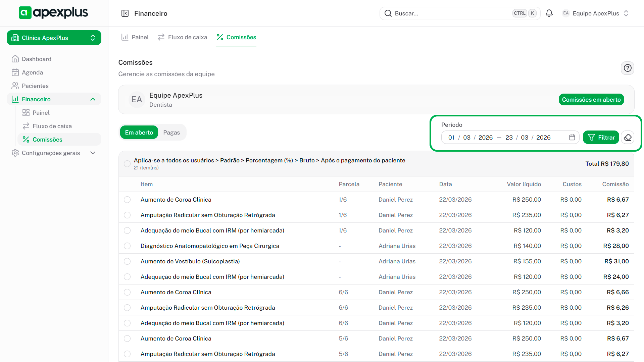Select all items in the commission group
This screenshot has height=362, width=644.
coord(127,164)
